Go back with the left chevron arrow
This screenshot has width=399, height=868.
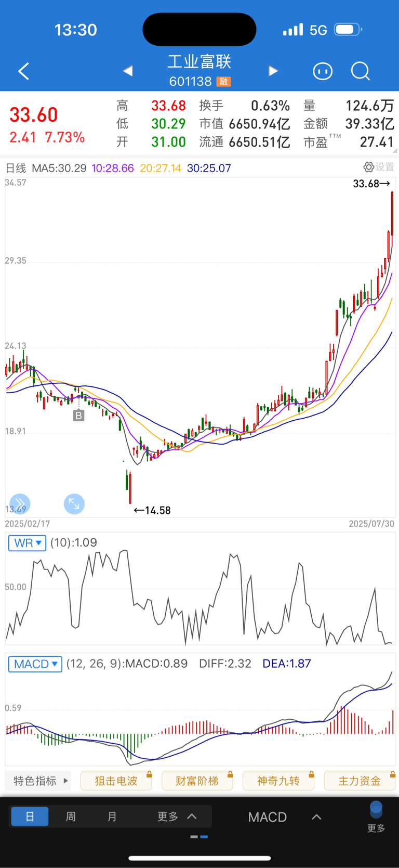[x=23, y=71]
